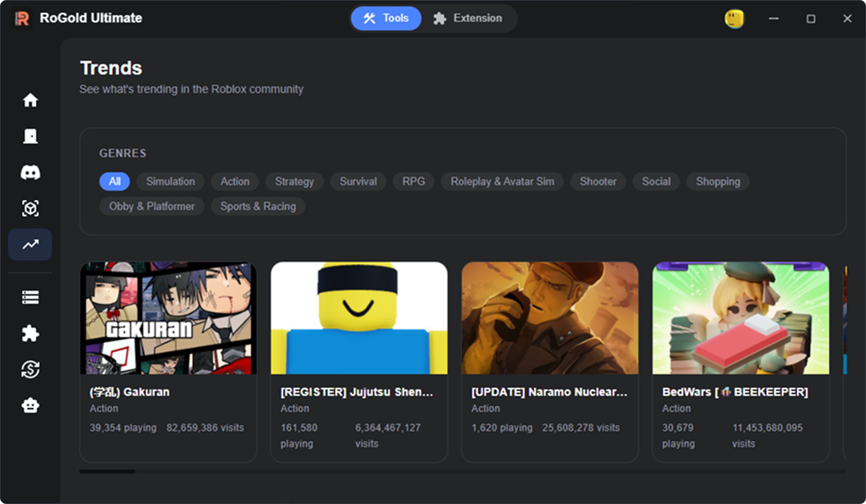Click the 25,608,278 visits text
866x504 pixels.
(581, 427)
